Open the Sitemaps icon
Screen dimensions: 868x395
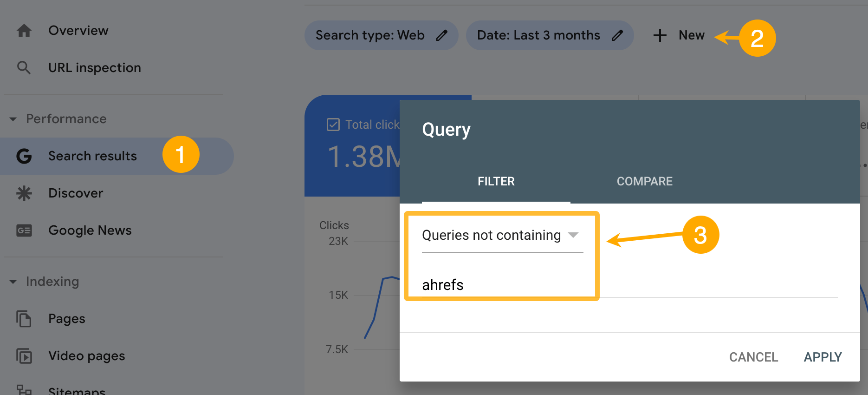(x=25, y=390)
